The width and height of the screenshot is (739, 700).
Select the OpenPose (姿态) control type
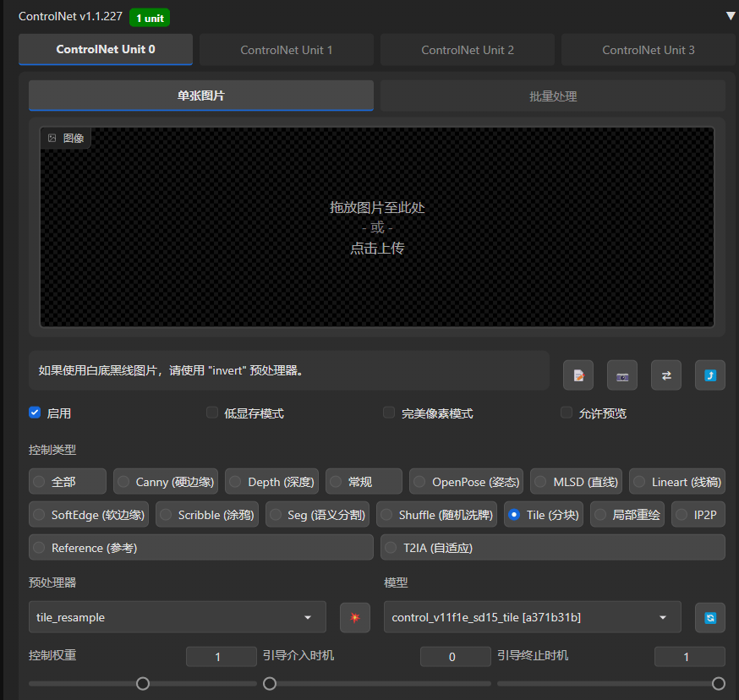[466, 482]
